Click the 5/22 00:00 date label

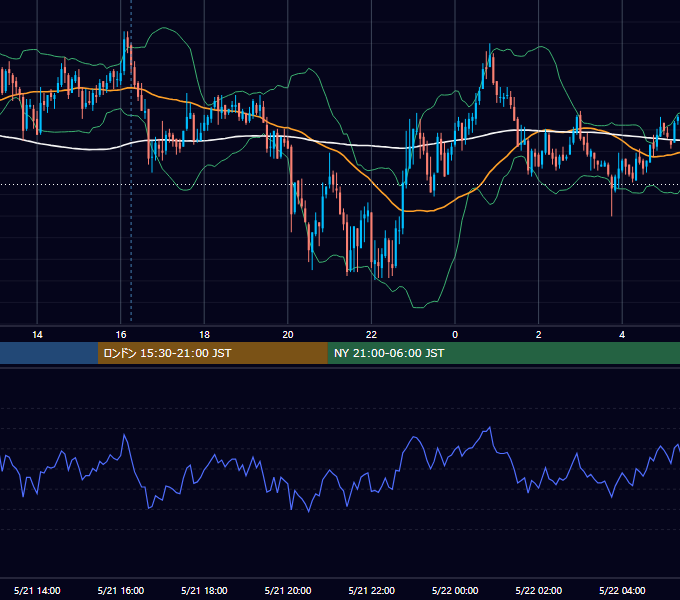455,590
